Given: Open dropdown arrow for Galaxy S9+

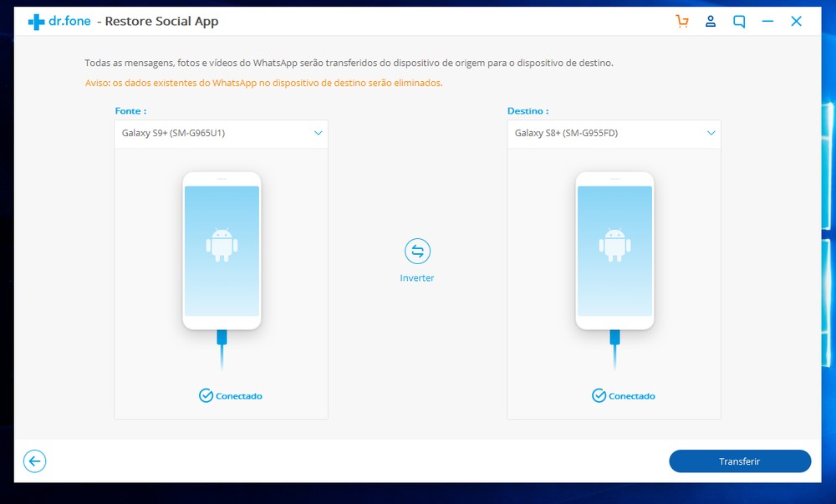Looking at the screenshot, I should tap(319, 133).
